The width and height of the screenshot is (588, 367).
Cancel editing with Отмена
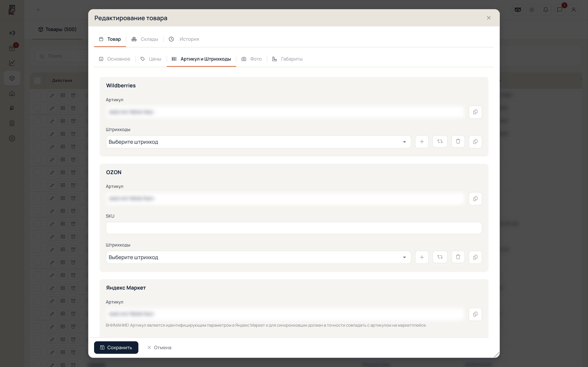point(159,347)
